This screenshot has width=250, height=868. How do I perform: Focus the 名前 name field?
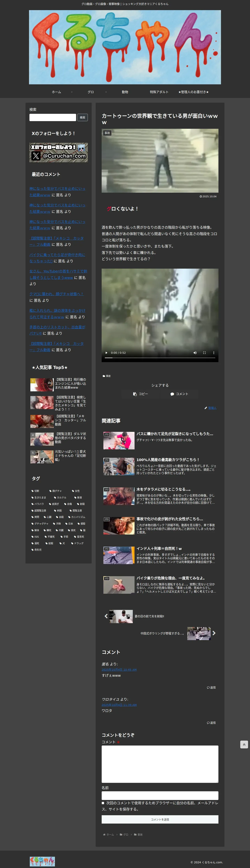160,796
